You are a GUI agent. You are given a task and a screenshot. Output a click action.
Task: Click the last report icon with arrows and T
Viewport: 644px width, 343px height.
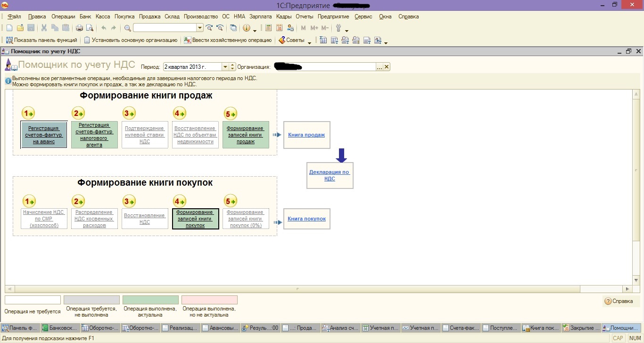pyautogui.click(x=378, y=40)
